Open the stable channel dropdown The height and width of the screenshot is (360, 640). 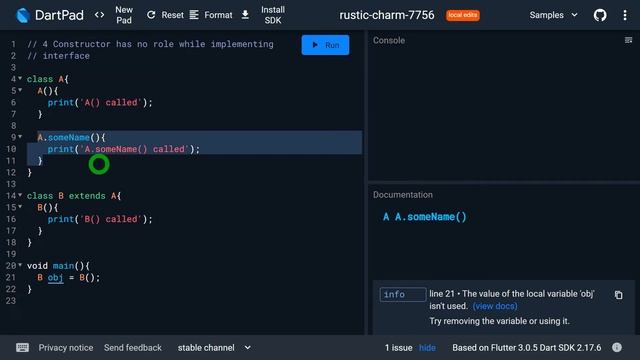[x=214, y=348]
